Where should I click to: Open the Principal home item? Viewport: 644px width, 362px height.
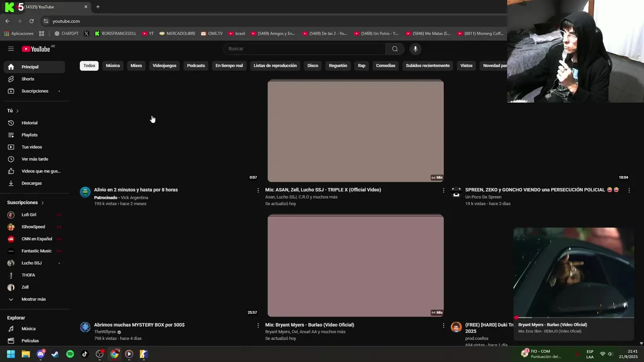pos(34,67)
